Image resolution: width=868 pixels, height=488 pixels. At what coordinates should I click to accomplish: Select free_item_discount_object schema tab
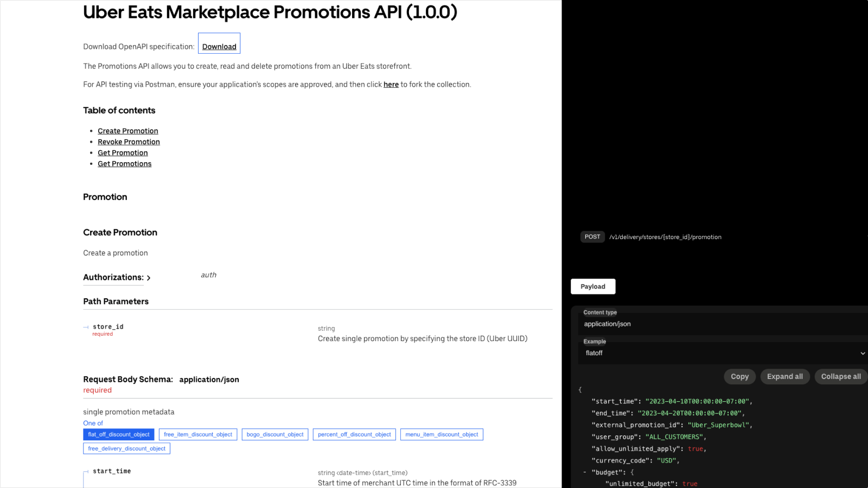pyautogui.click(x=198, y=434)
